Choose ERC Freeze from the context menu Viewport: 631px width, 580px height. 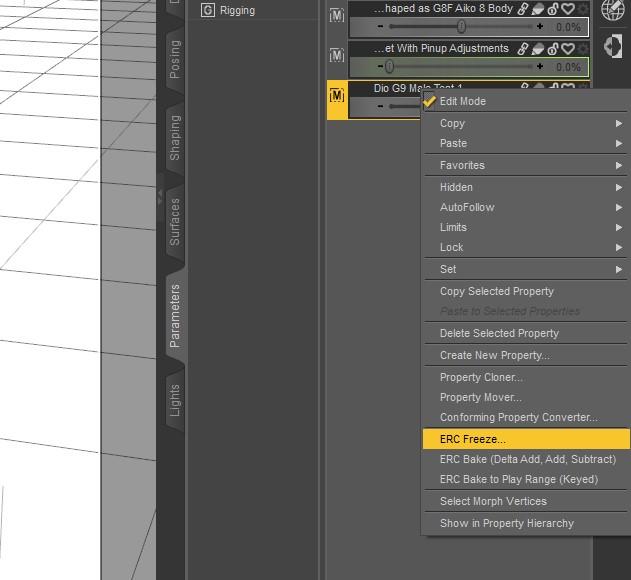coord(526,439)
